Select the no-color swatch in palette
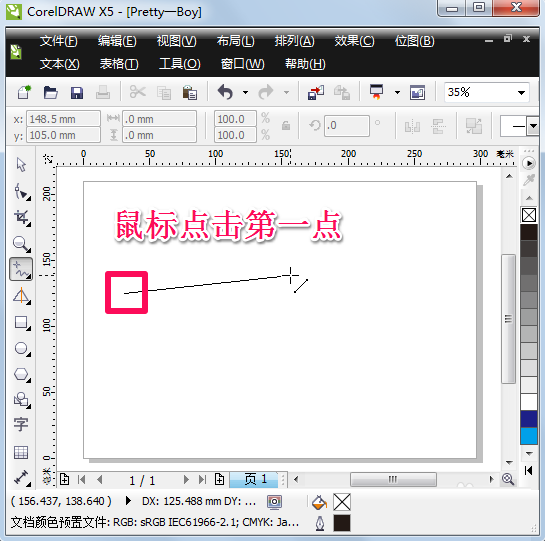 (529, 215)
